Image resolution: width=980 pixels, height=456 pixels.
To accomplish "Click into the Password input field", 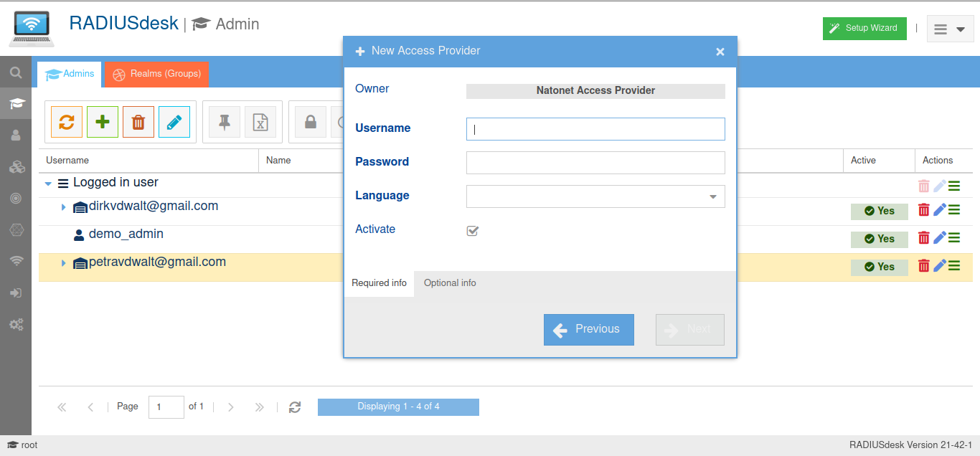I will point(595,163).
